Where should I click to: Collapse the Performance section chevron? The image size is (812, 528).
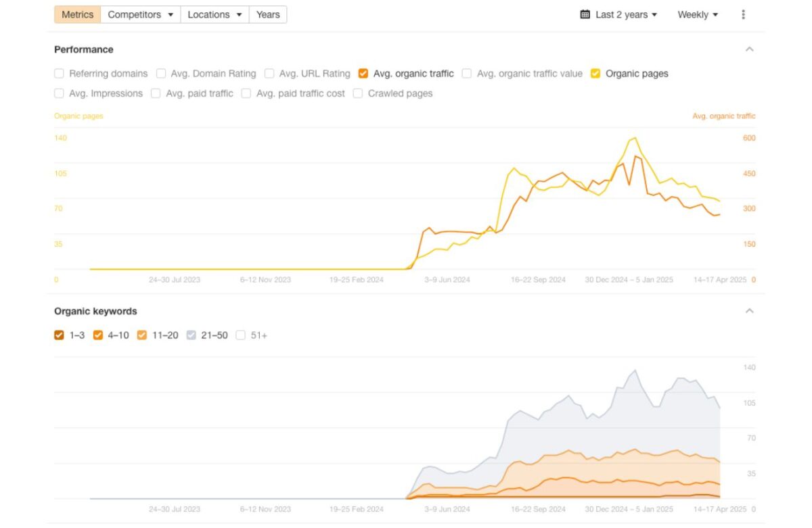click(x=749, y=49)
